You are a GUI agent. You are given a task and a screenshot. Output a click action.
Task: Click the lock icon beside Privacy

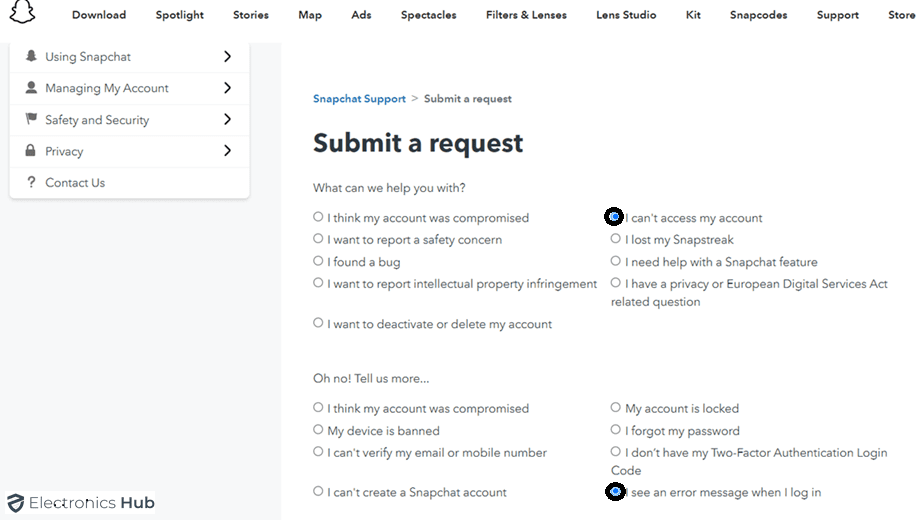click(x=32, y=151)
